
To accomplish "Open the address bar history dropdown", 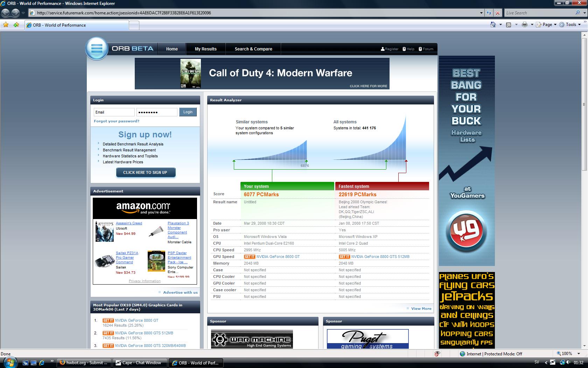I will pyautogui.click(x=481, y=13).
